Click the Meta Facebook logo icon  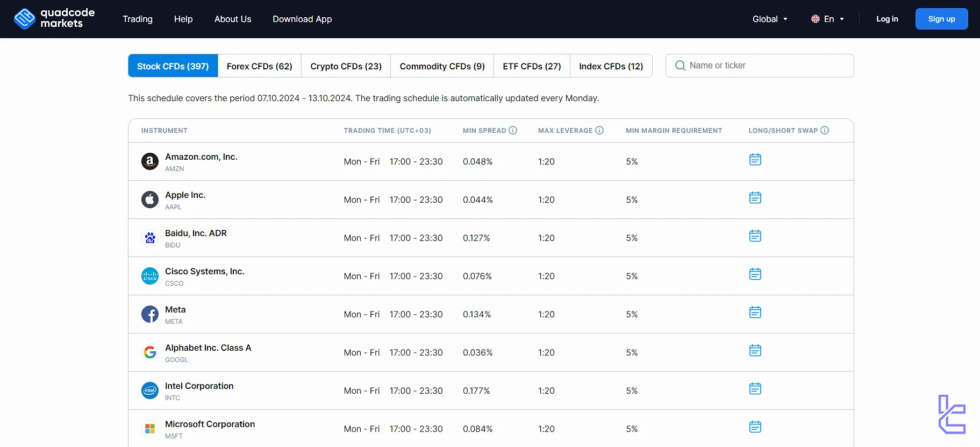click(150, 314)
